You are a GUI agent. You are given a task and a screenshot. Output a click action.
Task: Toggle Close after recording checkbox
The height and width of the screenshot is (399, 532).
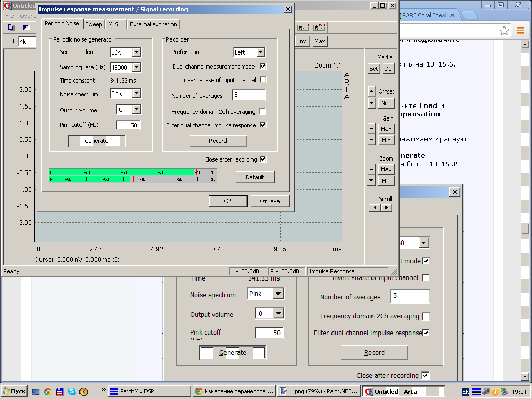pos(263,159)
